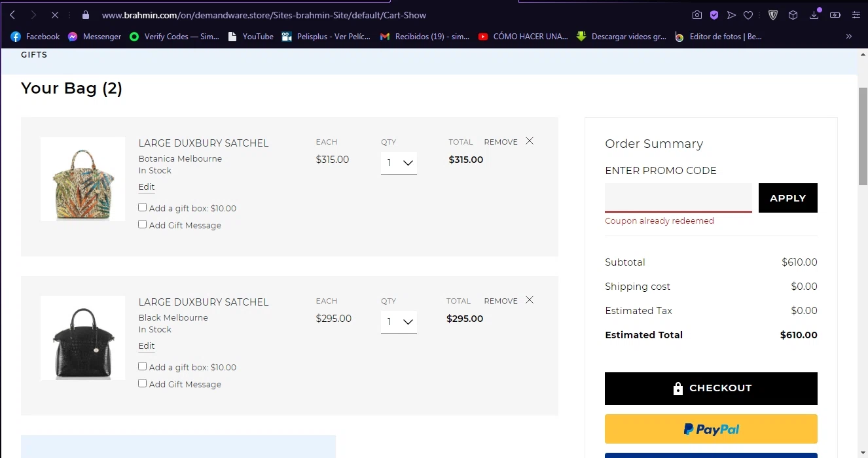868x458 pixels.
Task: Click Edit for Botanica Melbourne satchel
Action: click(x=147, y=187)
